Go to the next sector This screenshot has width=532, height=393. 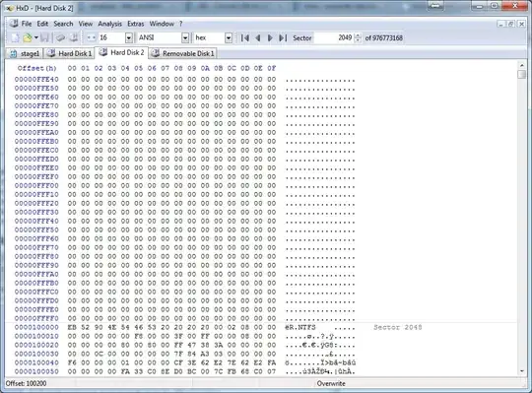point(270,37)
